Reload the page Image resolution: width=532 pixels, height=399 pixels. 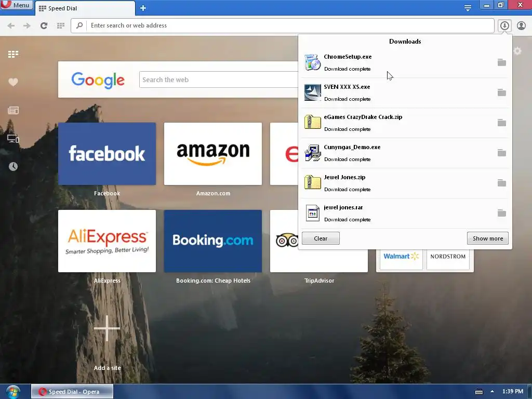[x=44, y=25]
